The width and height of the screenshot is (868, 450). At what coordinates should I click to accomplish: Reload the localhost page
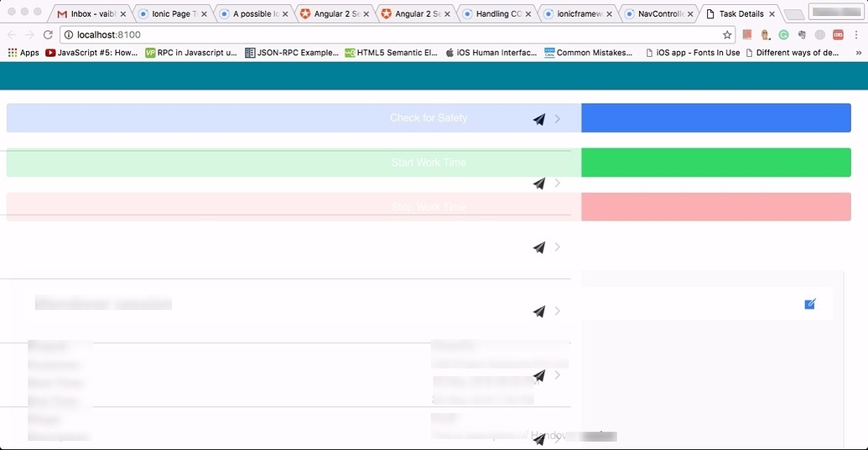48,35
